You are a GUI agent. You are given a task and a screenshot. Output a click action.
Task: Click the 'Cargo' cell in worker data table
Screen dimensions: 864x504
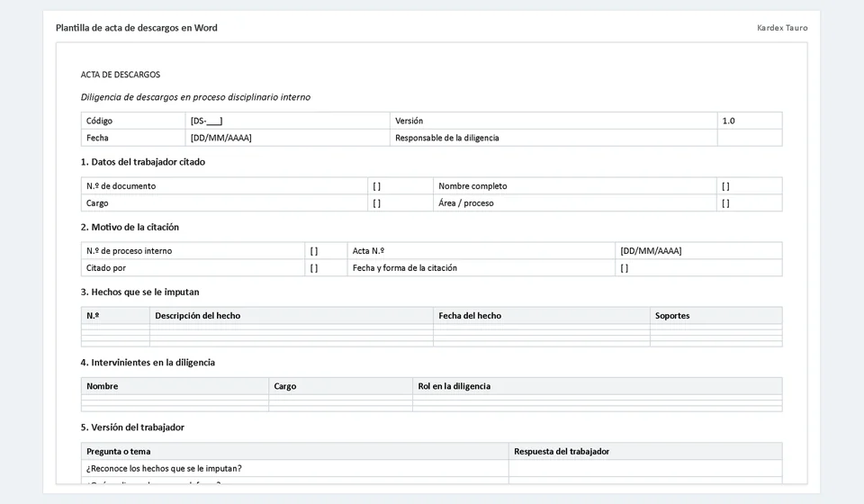224,203
